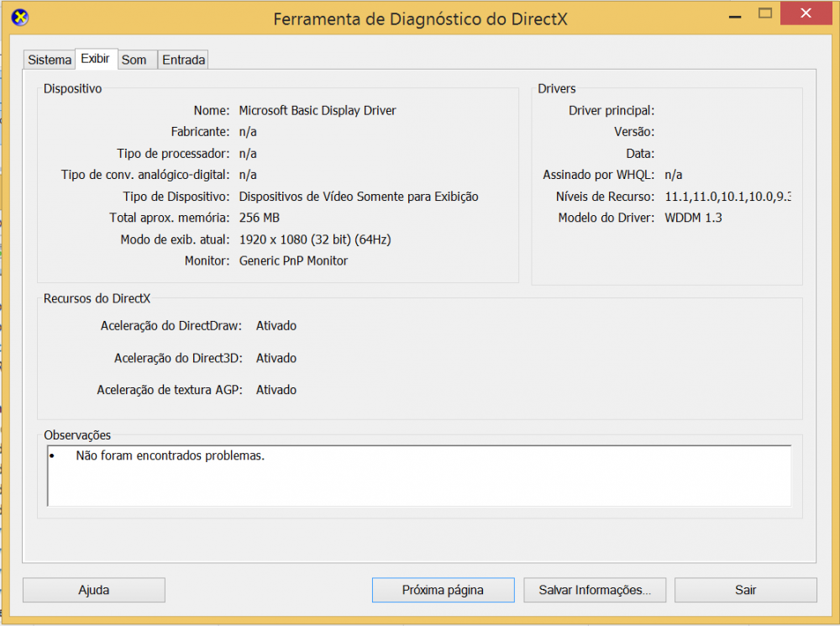Click the 'Monitor:' label
The image size is (840, 626).
207,260
